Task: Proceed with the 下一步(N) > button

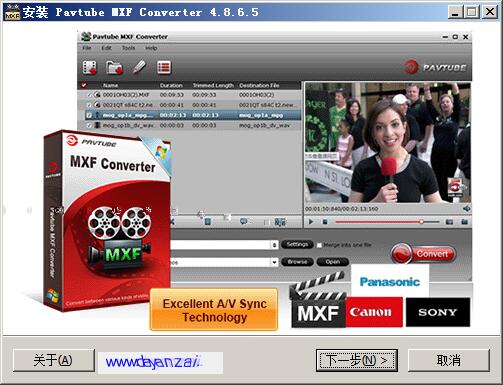Action: coord(357,360)
